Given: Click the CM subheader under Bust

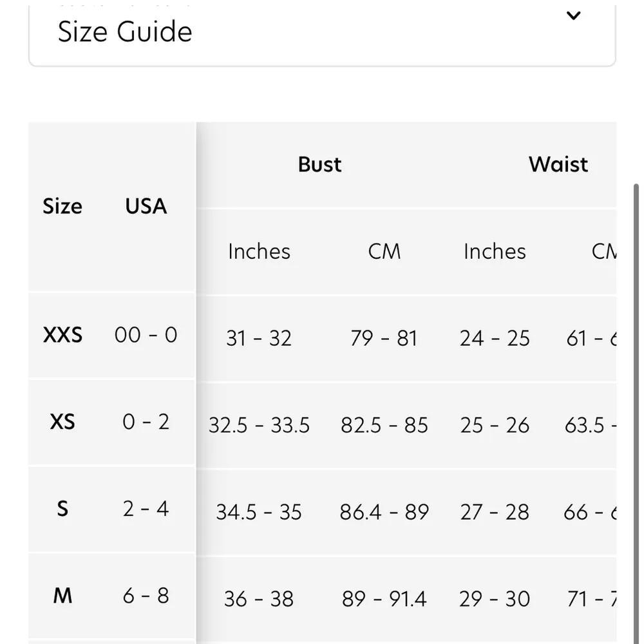Looking at the screenshot, I should tap(384, 251).
